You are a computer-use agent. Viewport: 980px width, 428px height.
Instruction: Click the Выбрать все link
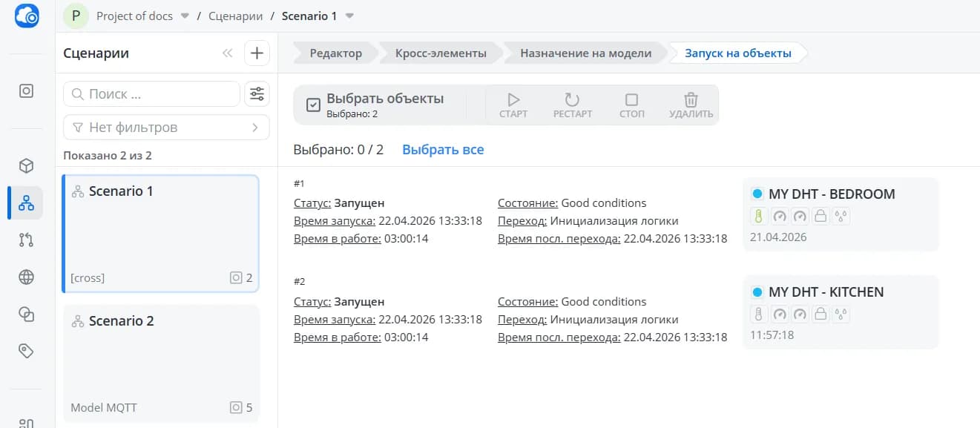[x=443, y=150]
